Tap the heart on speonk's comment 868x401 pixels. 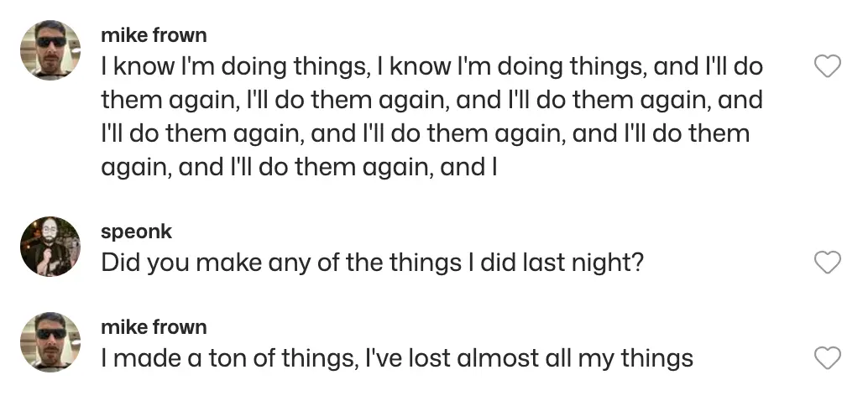(828, 263)
